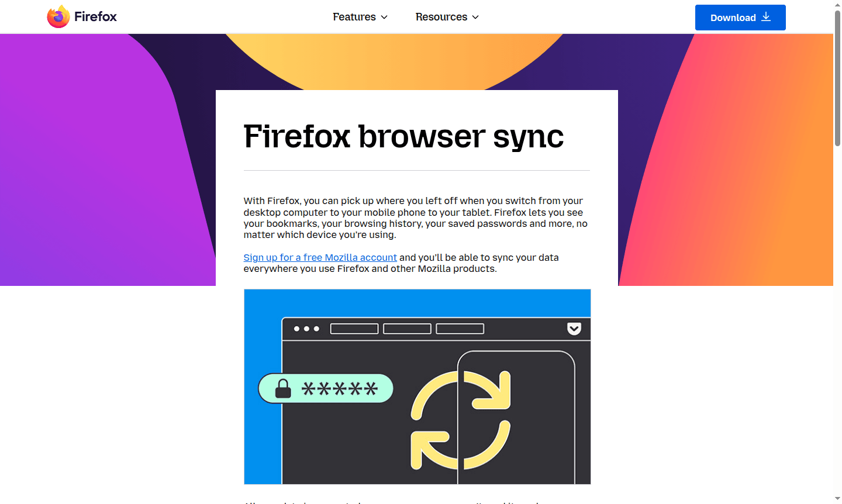Click the Firefox logo in the header

(x=57, y=16)
